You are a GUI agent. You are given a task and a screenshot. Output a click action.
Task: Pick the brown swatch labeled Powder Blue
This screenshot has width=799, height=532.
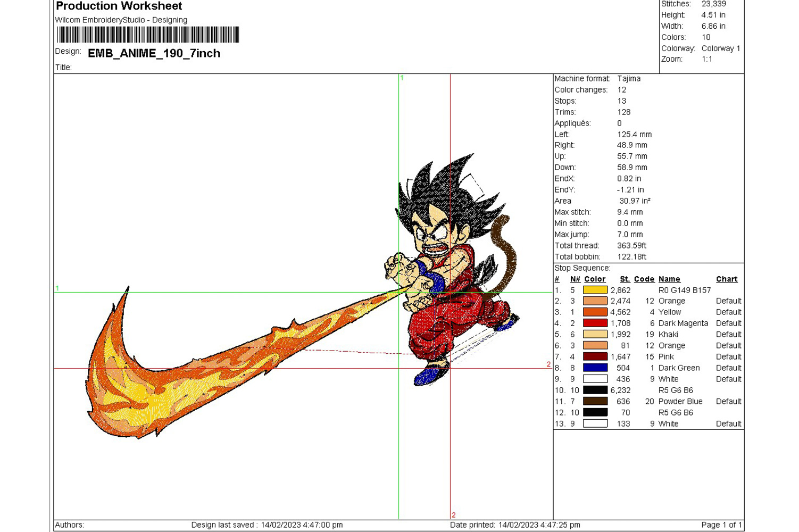[x=595, y=401]
